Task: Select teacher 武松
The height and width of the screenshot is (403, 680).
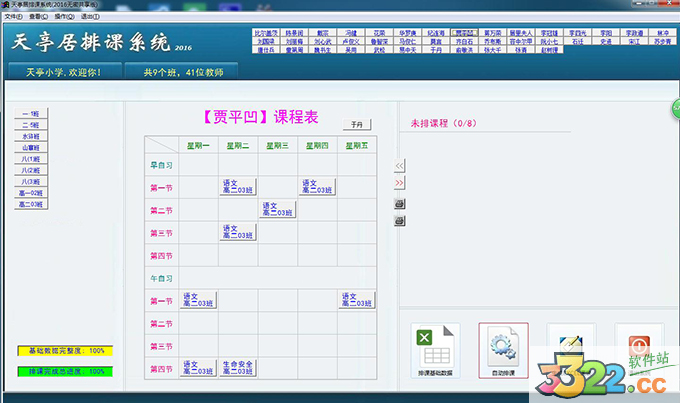Action: 379,50
